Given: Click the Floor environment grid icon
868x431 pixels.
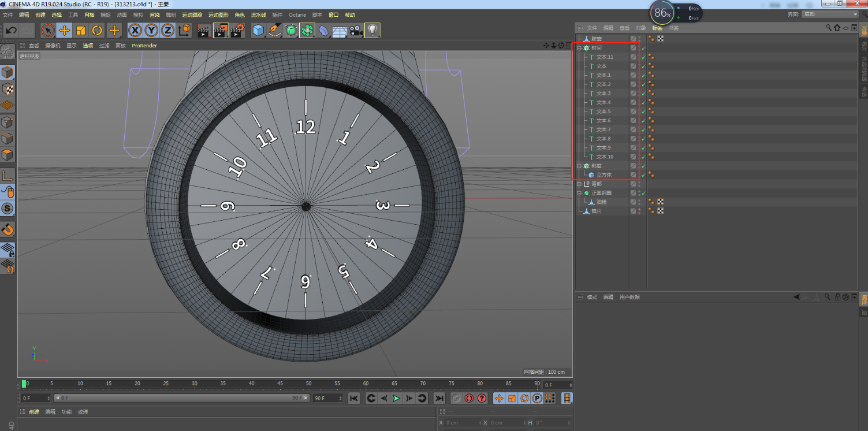Looking at the screenshot, I should point(340,30).
